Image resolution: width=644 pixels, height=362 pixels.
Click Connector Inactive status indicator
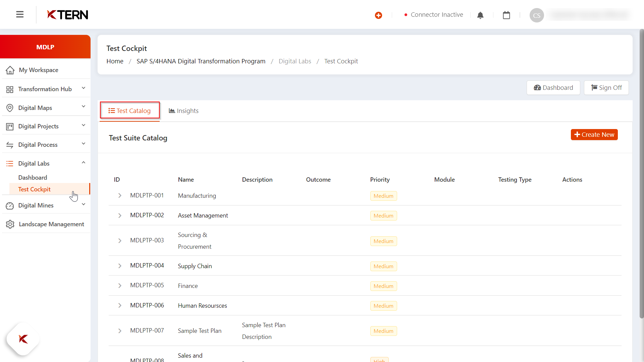434,15
